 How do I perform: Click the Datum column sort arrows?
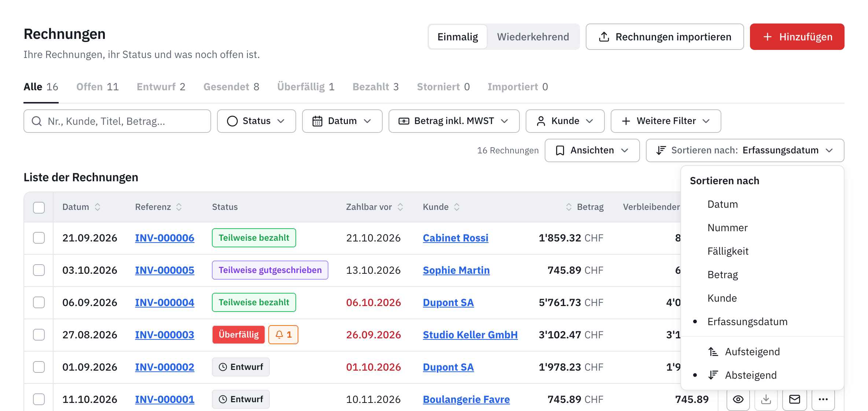(x=98, y=207)
